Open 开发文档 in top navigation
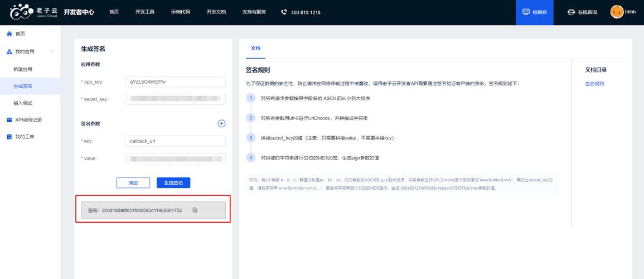Image resolution: width=644 pixels, height=279 pixels. (x=216, y=12)
